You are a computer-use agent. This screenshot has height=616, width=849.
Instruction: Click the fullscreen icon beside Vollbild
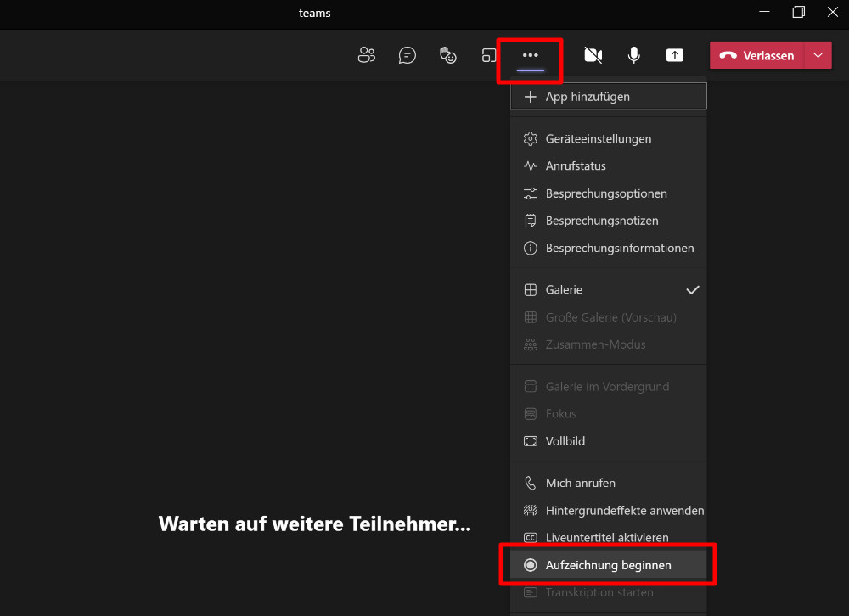(x=531, y=441)
